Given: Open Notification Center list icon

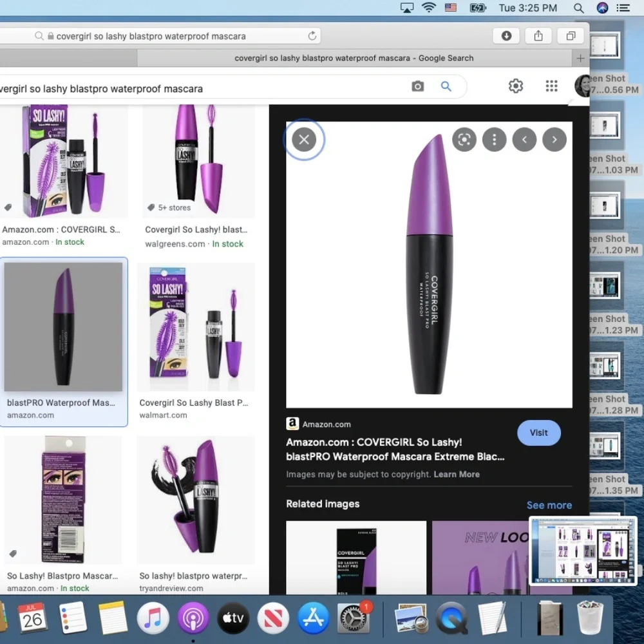Looking at the screenshot, I should point(623,8).
